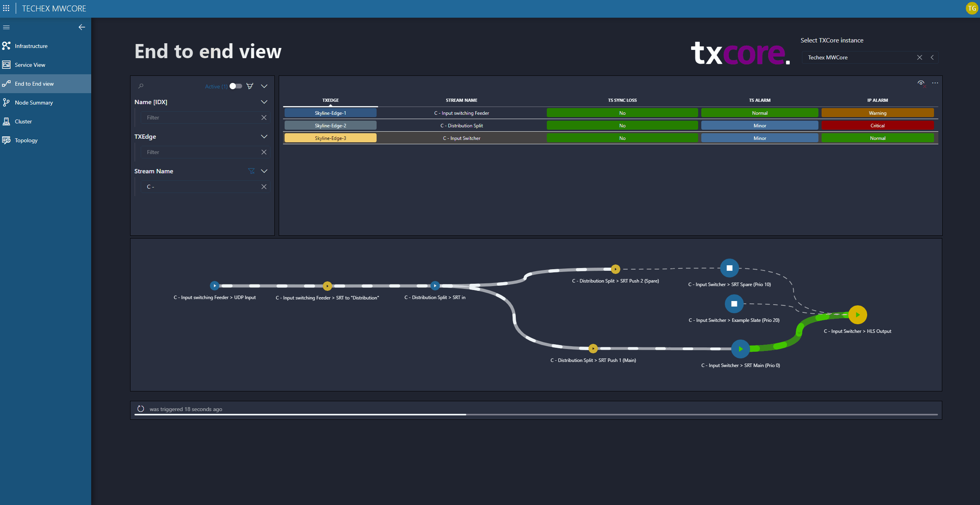Click the SRT to Distribution node icon

click(327, 286)
